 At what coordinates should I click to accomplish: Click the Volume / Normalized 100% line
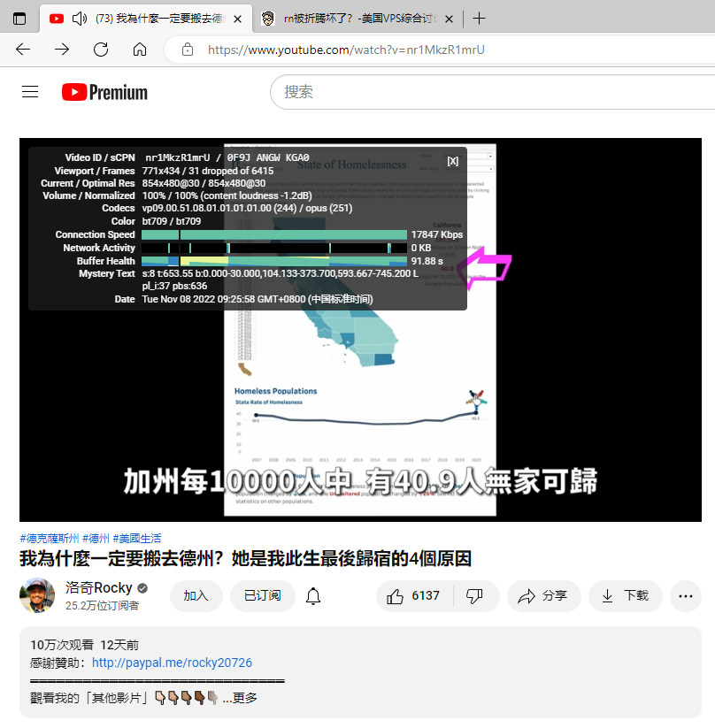(x=227, y=195)
